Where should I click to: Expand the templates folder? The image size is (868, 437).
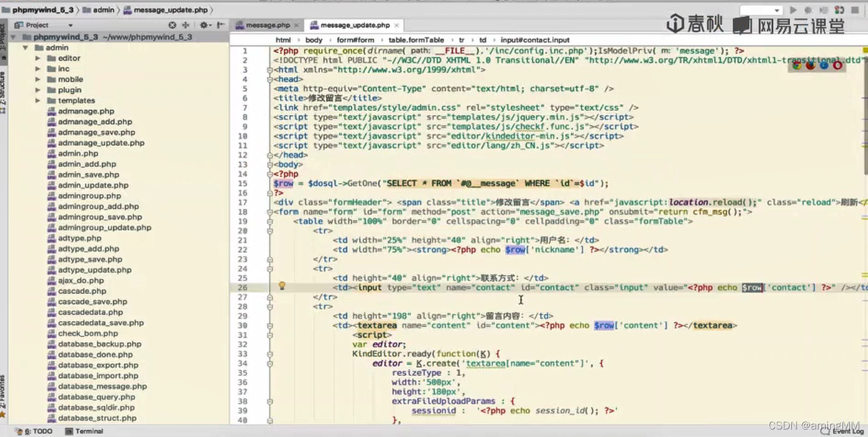pyautogui.click(x=38, y=101)
